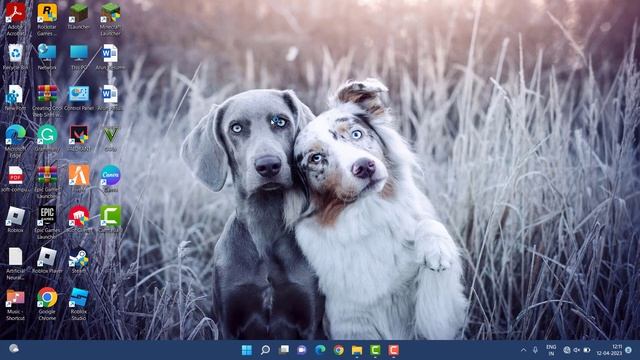Viewport: 640px width, 360px height.
Task: Open quick settings via the muted volume icon
Action: pyautogui.click(x=576, y=350)
